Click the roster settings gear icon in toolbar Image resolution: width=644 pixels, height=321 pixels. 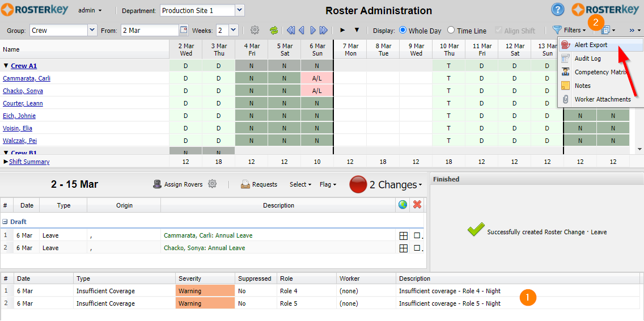(255, 30)
